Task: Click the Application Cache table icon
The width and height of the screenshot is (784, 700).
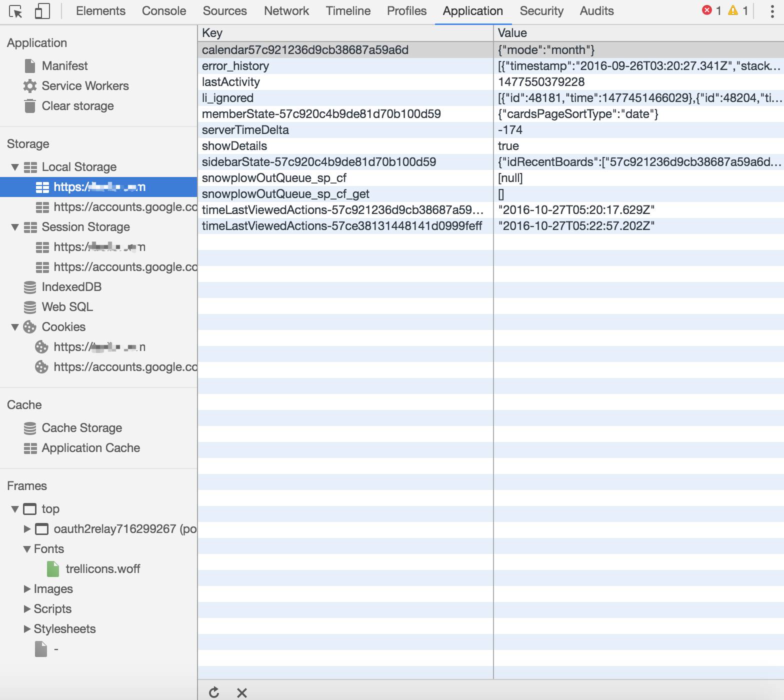Action: point(30,448)
